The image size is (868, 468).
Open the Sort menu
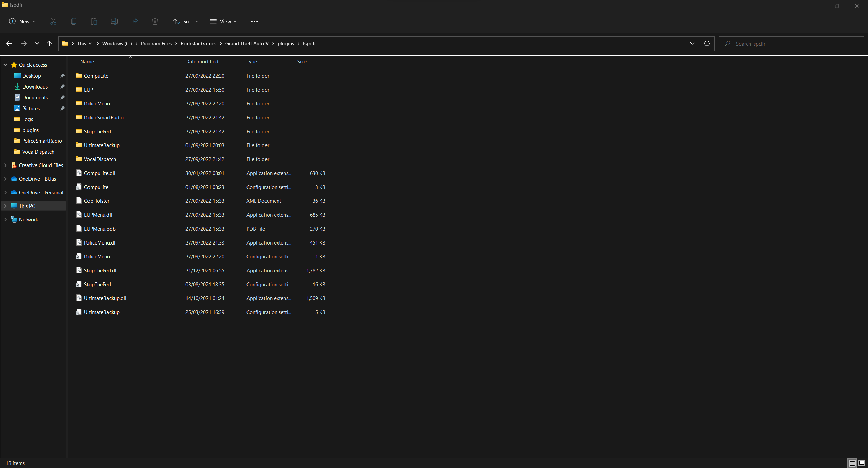(x=185, y=21)
